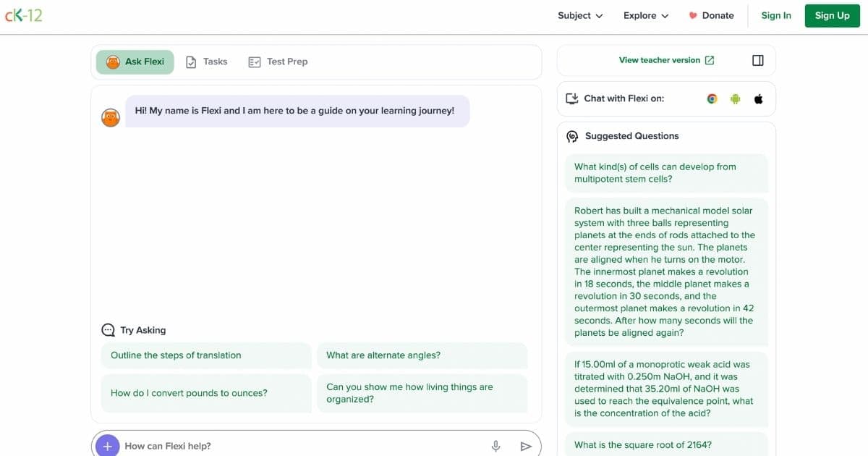Screen dimensions: 868x456
Task: Click the Android app icon
Action: pyautogui.click(x=735, y=99)
